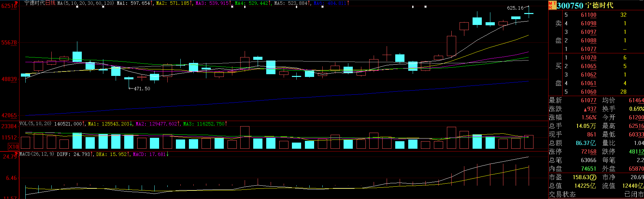Click the red question mark beside the MACD panel
This screenshot has height=199, width=644.
[x=16, y=154]
